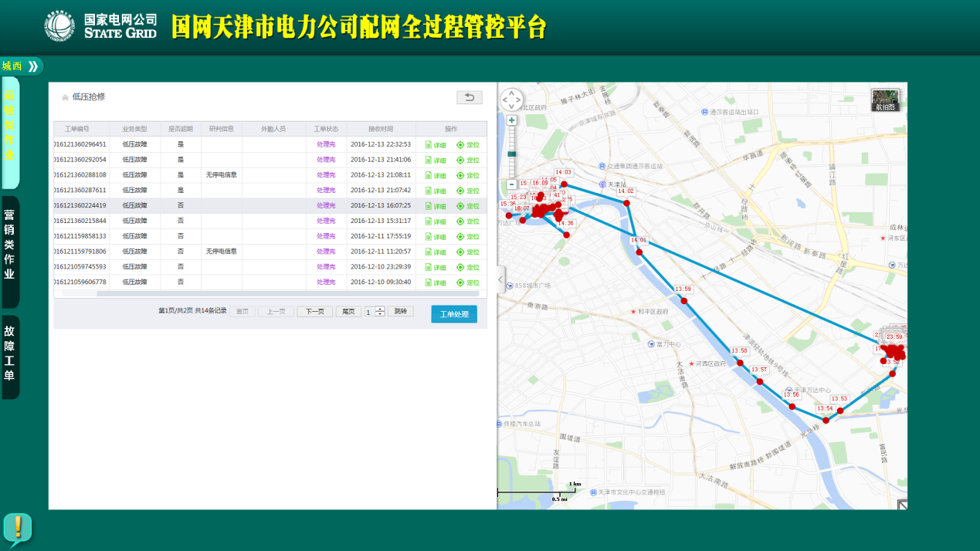980x551 pixels.
Task: Switch map to 航拍图 aerial view
Action: 885,100
